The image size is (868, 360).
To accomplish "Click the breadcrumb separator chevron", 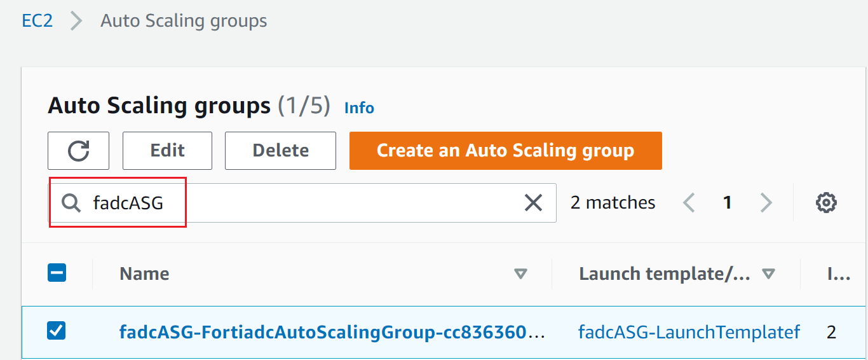I will pyautogui.click(x=76, y=20).
